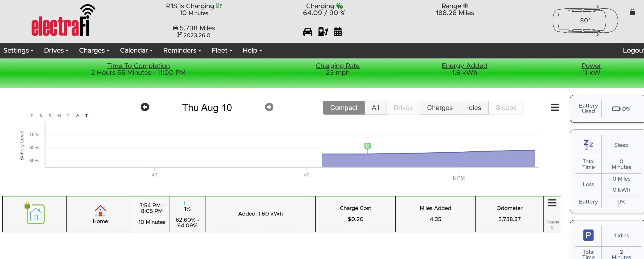Open the Calendar dropdown menu
644x259 pixels.
click(136, 50)
